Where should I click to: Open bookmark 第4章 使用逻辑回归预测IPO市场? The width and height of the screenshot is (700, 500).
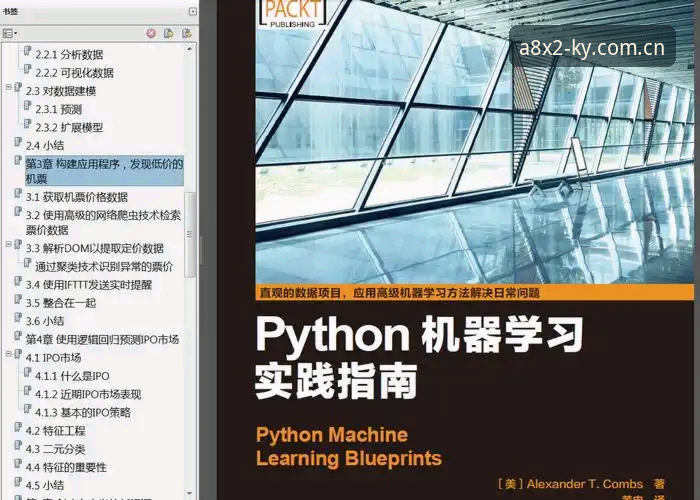(102, 339)
